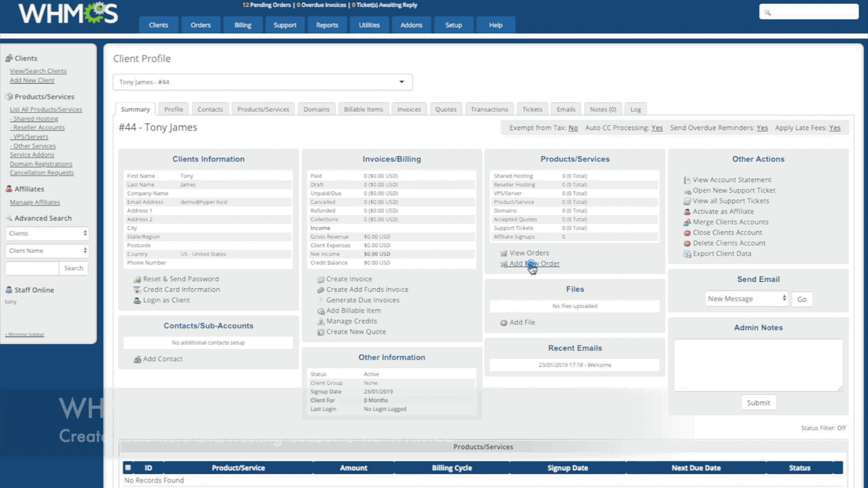868x488 pixels.
Task: Click the Create Invoice icon
Action: click(x=321, y=280)
